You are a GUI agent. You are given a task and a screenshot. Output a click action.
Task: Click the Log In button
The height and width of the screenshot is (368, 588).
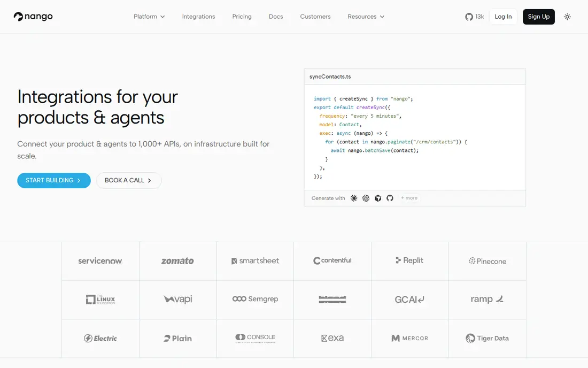tap(503, 17)
